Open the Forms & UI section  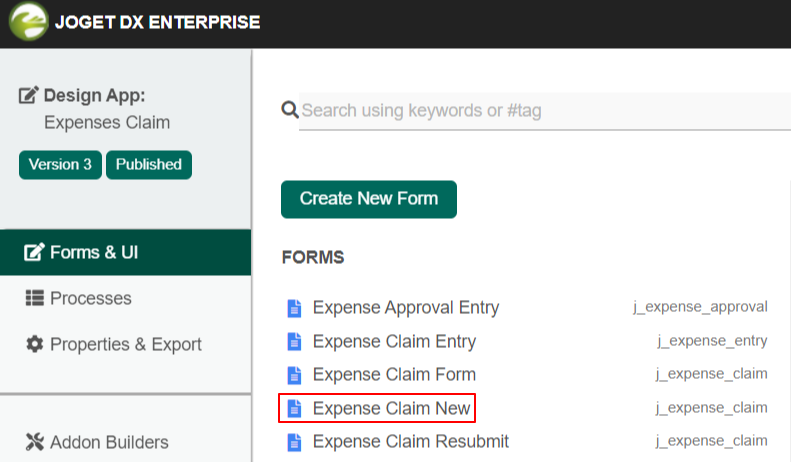point(94,252)
